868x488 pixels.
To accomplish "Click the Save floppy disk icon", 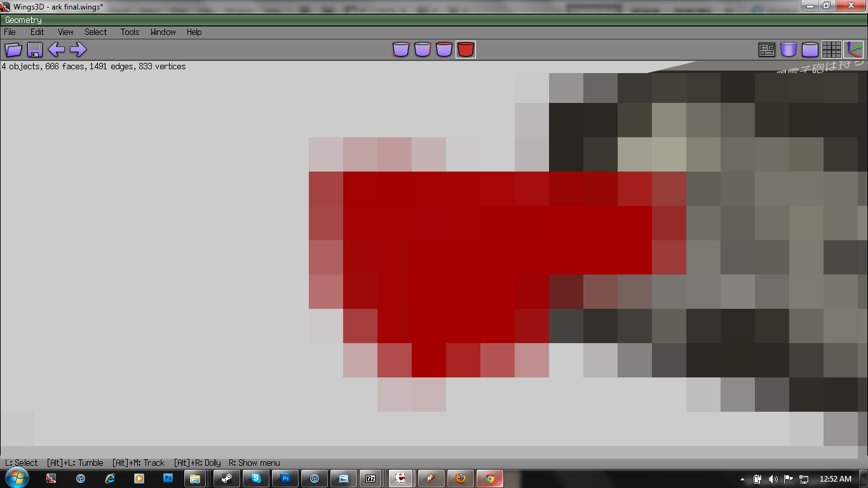I will click(x=35, y=50).
